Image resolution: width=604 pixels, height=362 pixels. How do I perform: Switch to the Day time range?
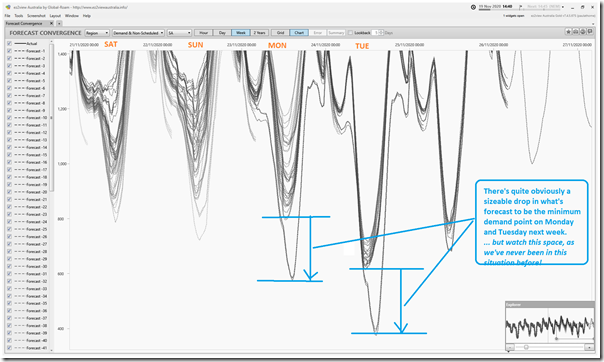[x=222, y=33]
